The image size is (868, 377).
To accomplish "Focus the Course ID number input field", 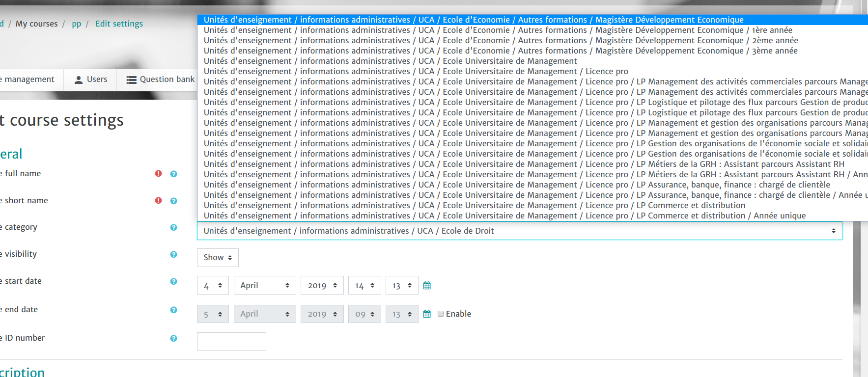I will [x=231, y=342].
